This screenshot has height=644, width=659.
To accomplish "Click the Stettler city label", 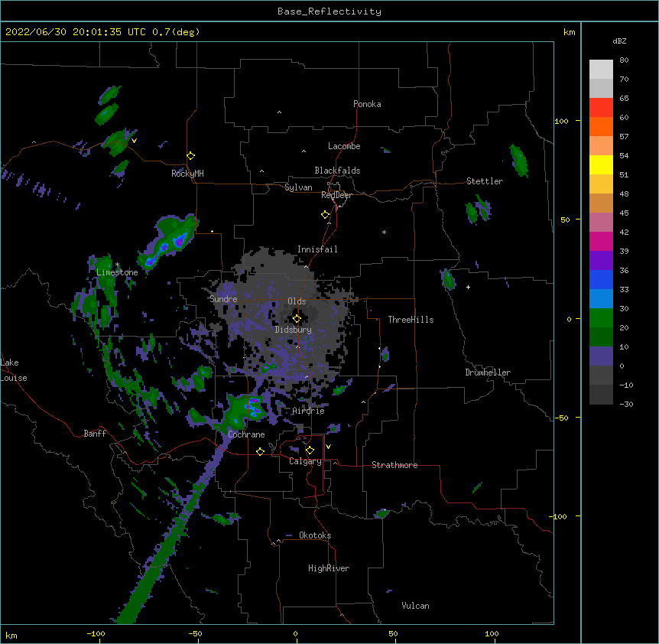I will tap(485, 181).
